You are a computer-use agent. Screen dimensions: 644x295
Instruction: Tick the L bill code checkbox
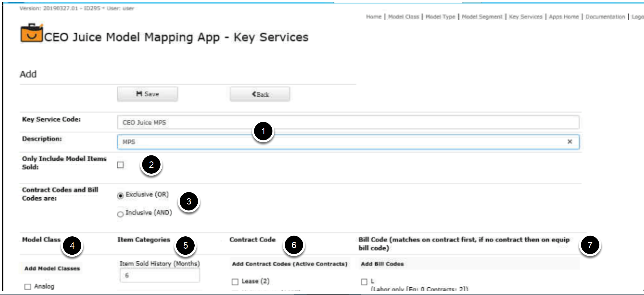tap(364, 282)
